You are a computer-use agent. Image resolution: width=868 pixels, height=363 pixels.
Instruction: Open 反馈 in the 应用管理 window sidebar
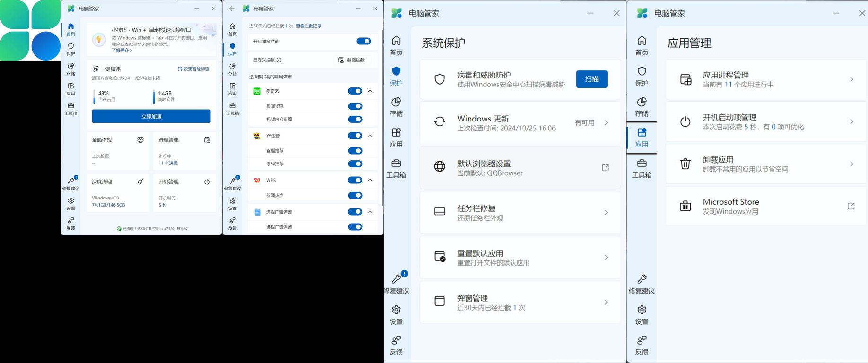642,346
